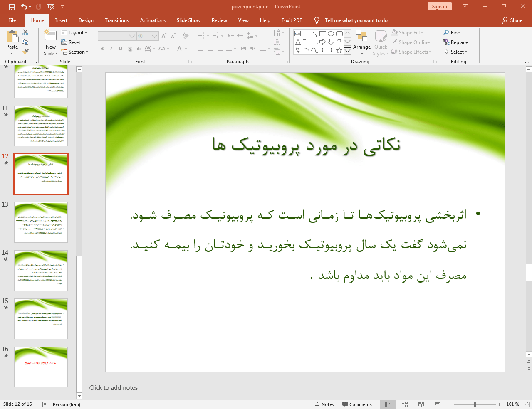
Task: Toggle Strikethrough formatting
Action: click(x=139, y=49)
